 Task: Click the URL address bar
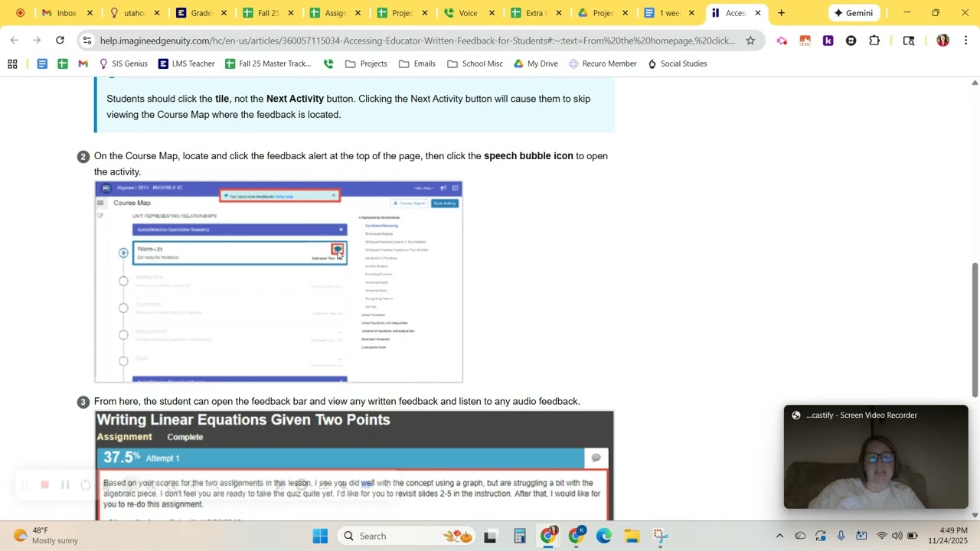[x=417, y=41]
